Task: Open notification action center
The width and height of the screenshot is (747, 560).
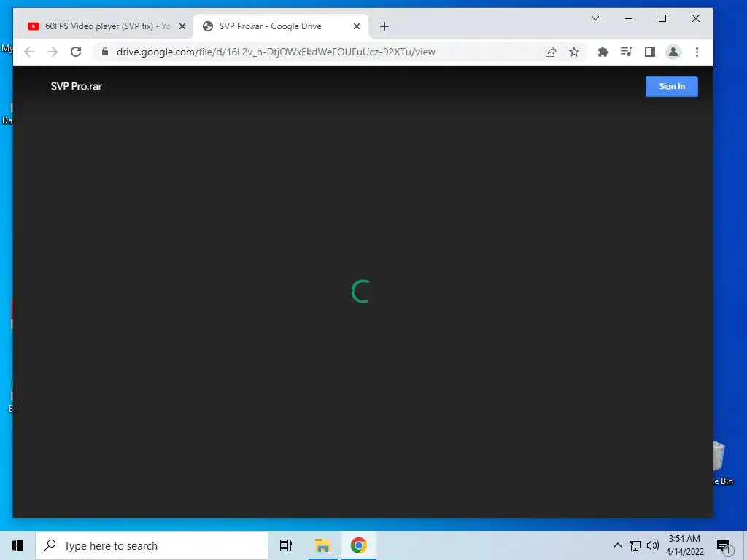Action: (x=724, y=545)
